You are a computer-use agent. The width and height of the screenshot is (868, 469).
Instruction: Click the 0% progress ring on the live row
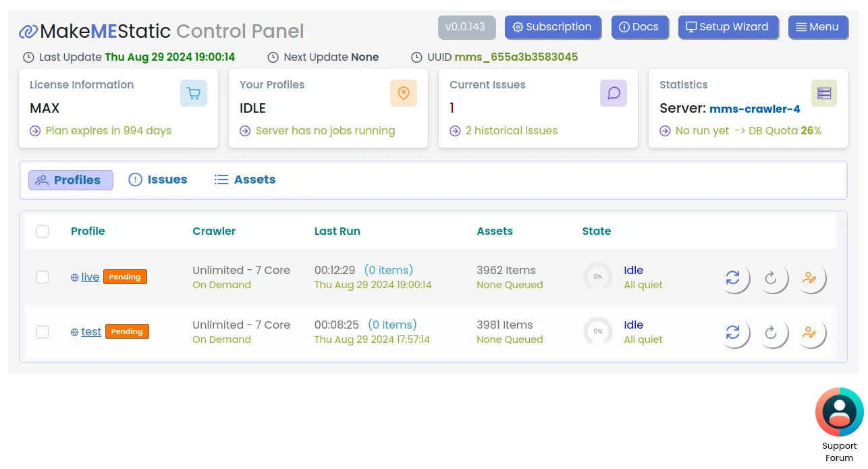(597, 277)
